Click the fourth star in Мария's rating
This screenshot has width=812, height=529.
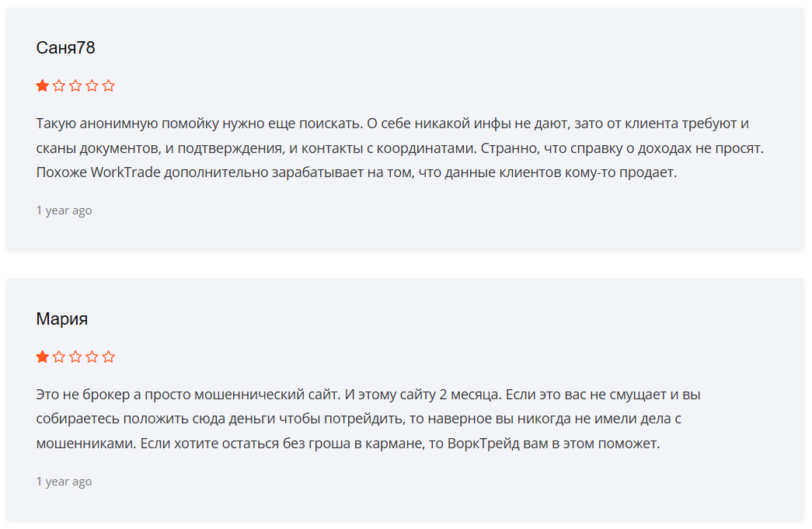(92, 357)
